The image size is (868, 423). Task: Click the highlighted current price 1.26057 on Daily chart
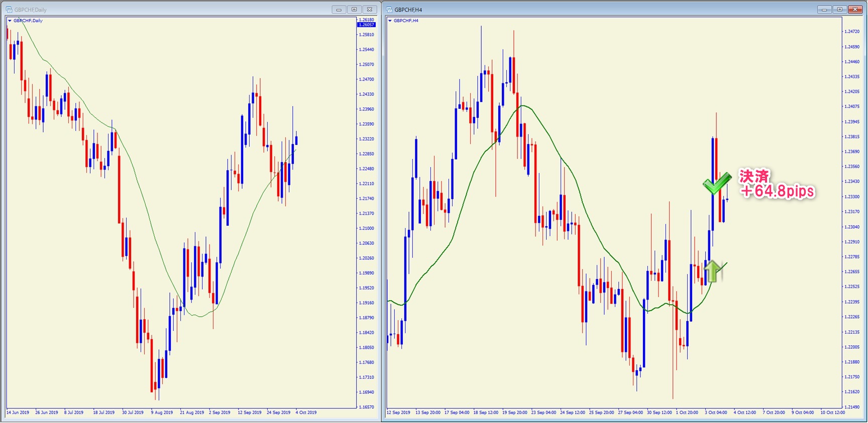click(366, 25)
